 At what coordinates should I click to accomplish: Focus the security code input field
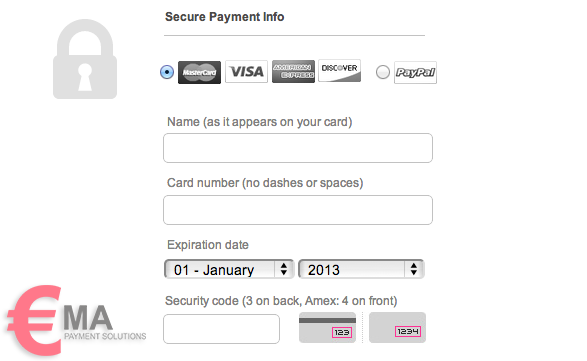[221, 329]
